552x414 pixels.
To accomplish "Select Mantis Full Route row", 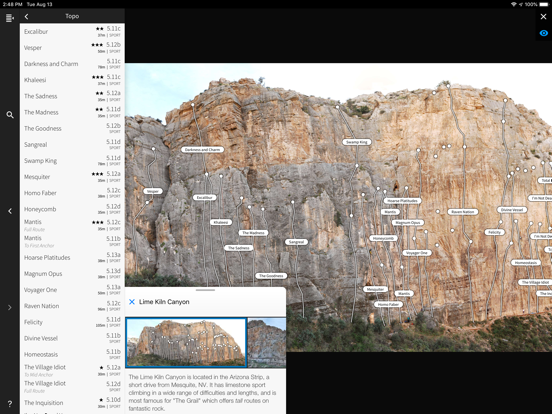I will (72, 225).
